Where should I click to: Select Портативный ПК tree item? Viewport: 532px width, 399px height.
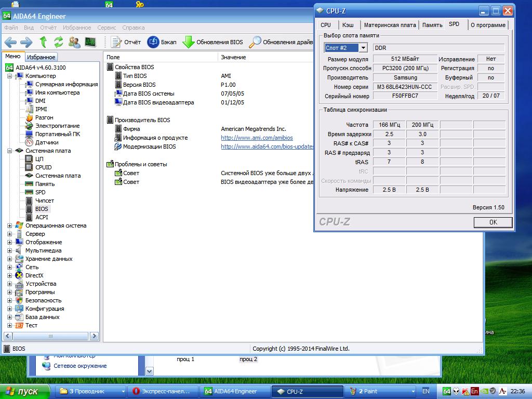(x=58, y=134)
